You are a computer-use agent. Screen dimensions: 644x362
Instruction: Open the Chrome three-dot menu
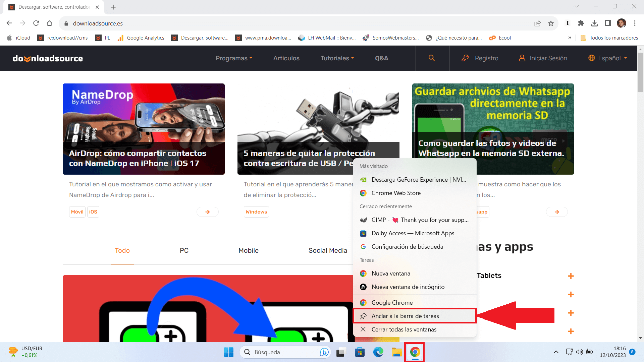tap(635, 23)
